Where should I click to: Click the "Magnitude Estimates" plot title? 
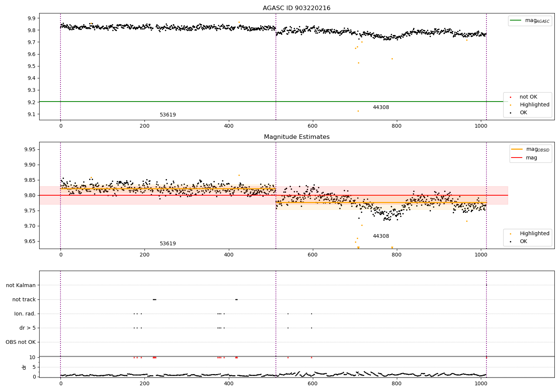pos(296,137)
